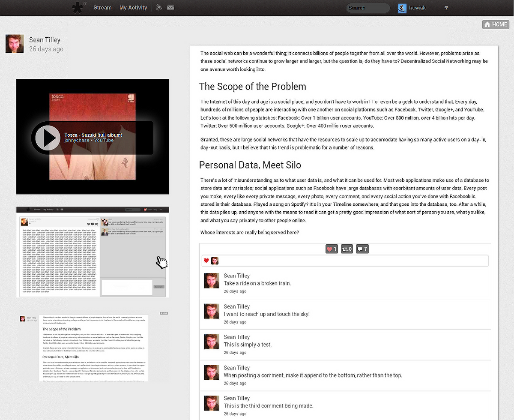Open avatar beside 'simply a test' comment
The image size is (514, 420).
212,342
